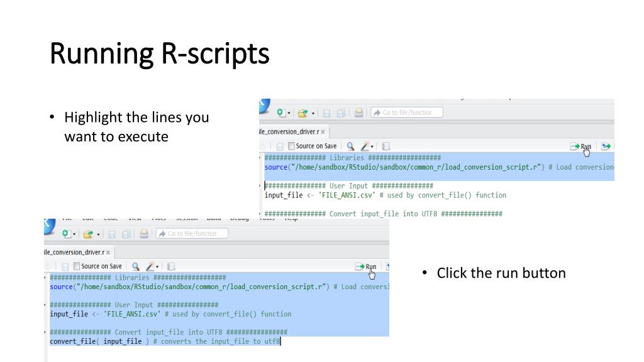
Task: Open new file dropdown arrow, lower screenshot
Action: [74, 234]
